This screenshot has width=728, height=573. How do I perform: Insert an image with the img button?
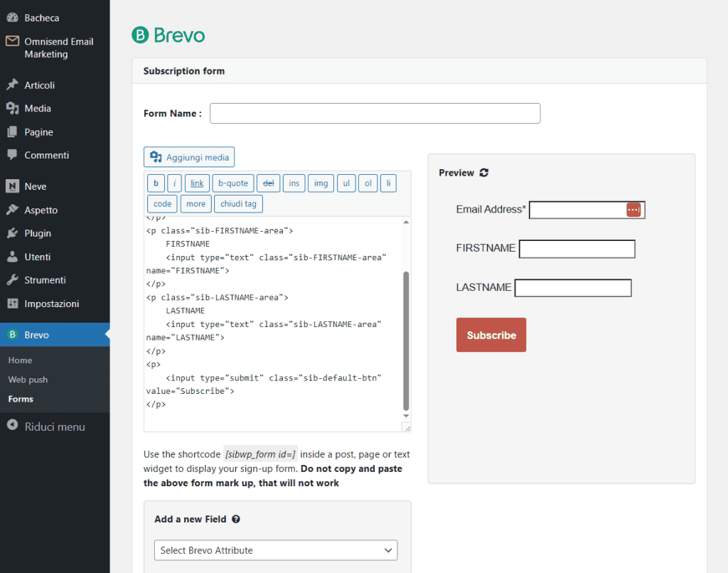(321, 183)
